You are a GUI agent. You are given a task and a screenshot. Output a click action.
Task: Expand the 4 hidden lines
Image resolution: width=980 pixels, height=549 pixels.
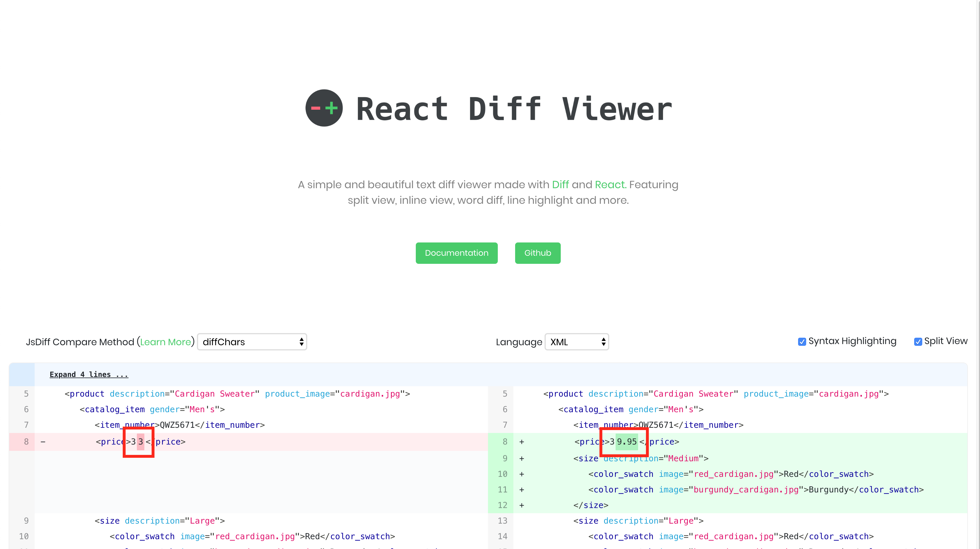[x=89, y=374]
